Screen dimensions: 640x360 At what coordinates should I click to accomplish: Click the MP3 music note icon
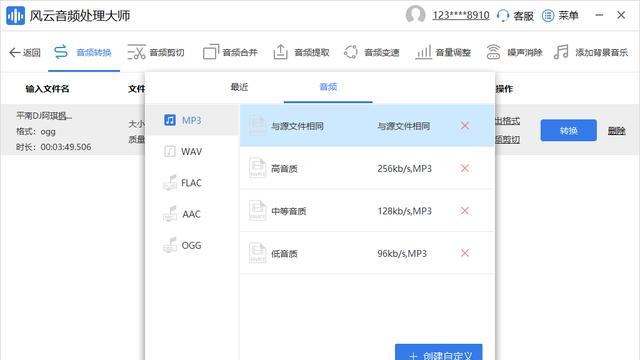tap(170, 120)
